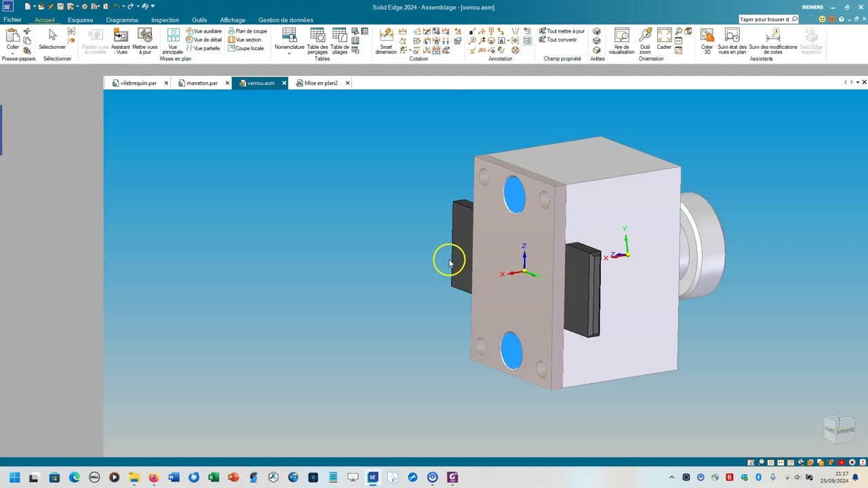
Task: Launch the Assistant - Vues wizard
Action: (121, 41)
